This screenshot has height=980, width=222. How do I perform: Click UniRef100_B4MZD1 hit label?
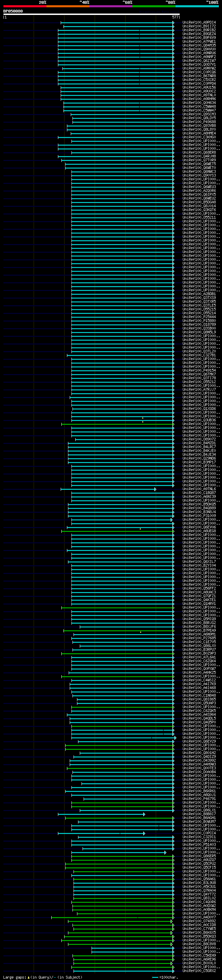click(x=199, y=443)
